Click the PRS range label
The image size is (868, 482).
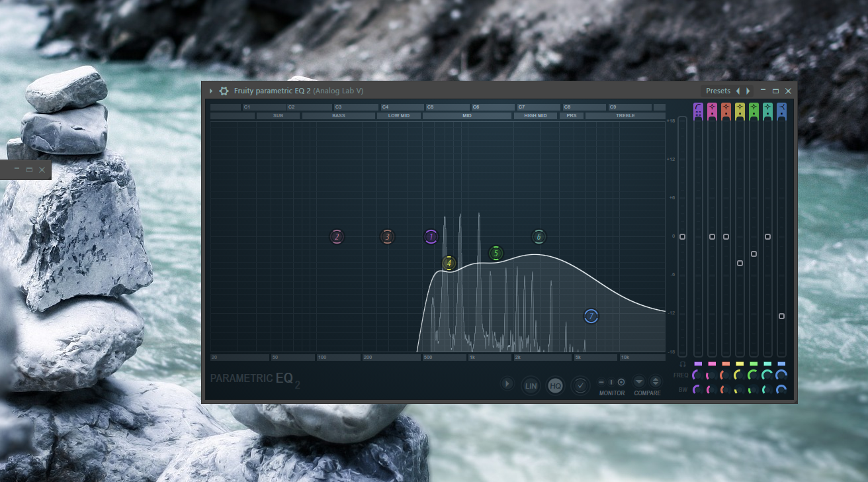pyautogui.click(x=572, y=116)
